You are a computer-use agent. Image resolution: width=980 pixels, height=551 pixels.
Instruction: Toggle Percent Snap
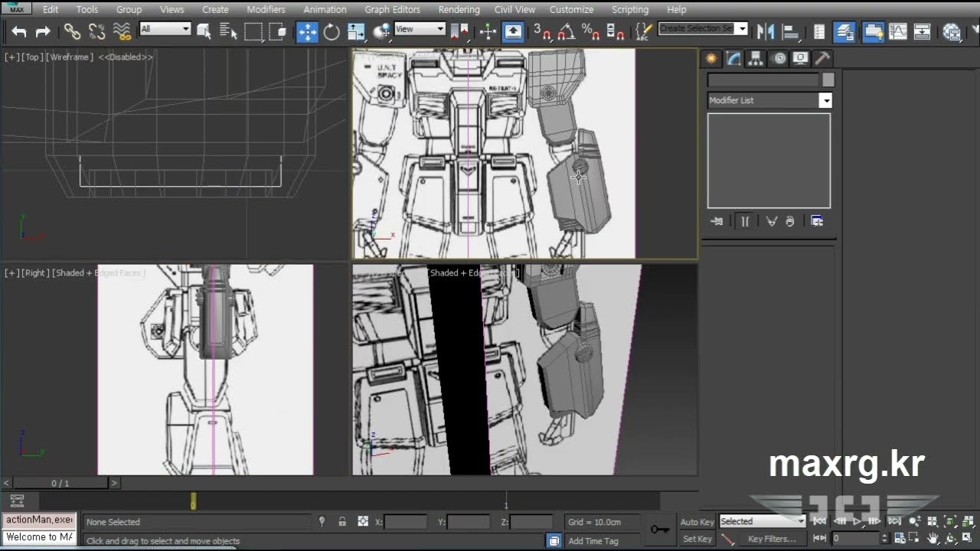(x=590, y=31)
